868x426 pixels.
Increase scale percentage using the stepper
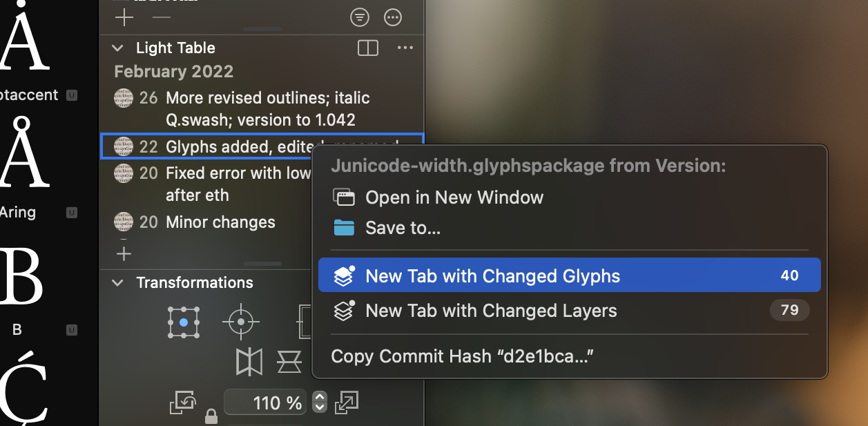pos(319,398)
